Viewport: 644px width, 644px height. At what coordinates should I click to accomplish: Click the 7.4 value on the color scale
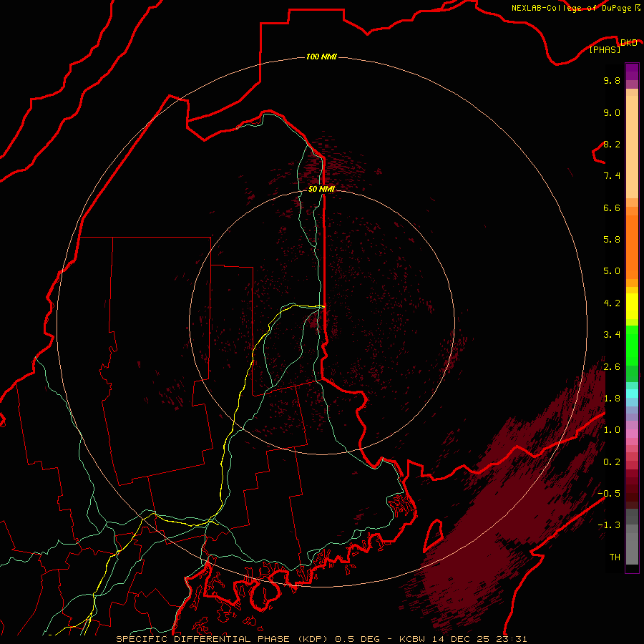coord(612,176)
